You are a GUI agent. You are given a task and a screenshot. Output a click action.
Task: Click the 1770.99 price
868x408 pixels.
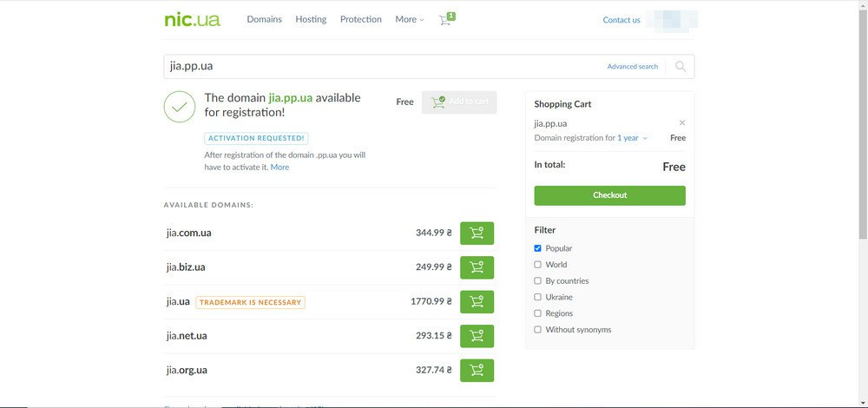(431, 302)
